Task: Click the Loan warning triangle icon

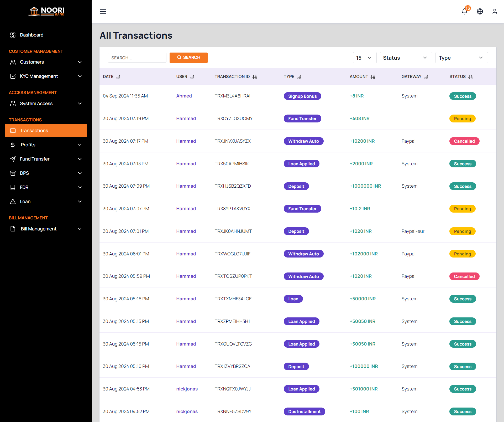Action: point(13,202)
